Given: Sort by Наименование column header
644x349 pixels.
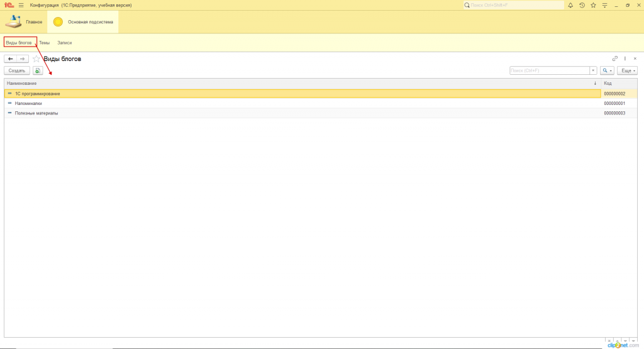Looking at the screenshot, I should tap(303, 84).
